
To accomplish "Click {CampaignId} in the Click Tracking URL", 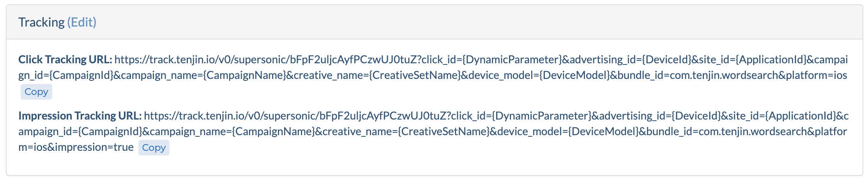I will click(81, 75).
